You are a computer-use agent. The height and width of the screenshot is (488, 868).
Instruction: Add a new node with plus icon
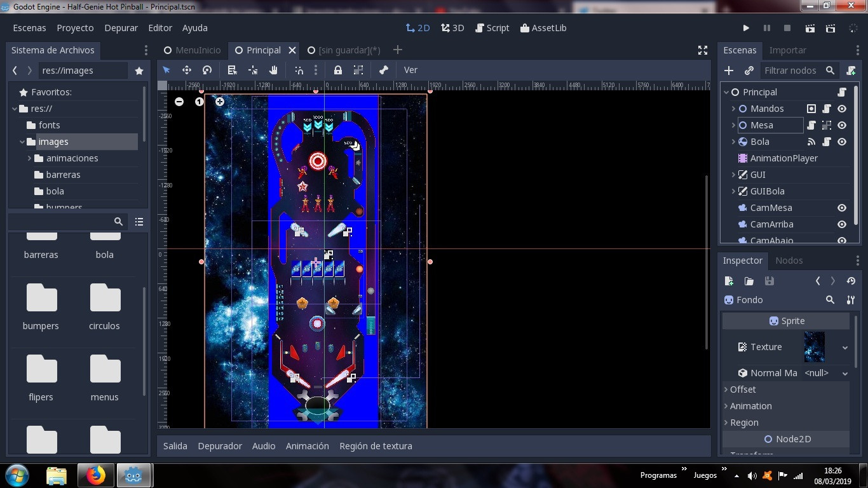pos(729,71)
